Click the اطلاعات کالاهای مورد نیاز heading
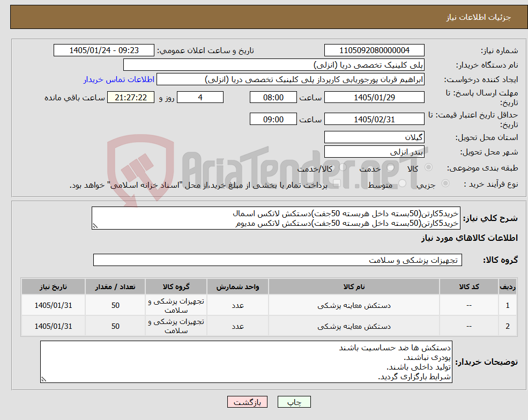 (x=470, y=238)
